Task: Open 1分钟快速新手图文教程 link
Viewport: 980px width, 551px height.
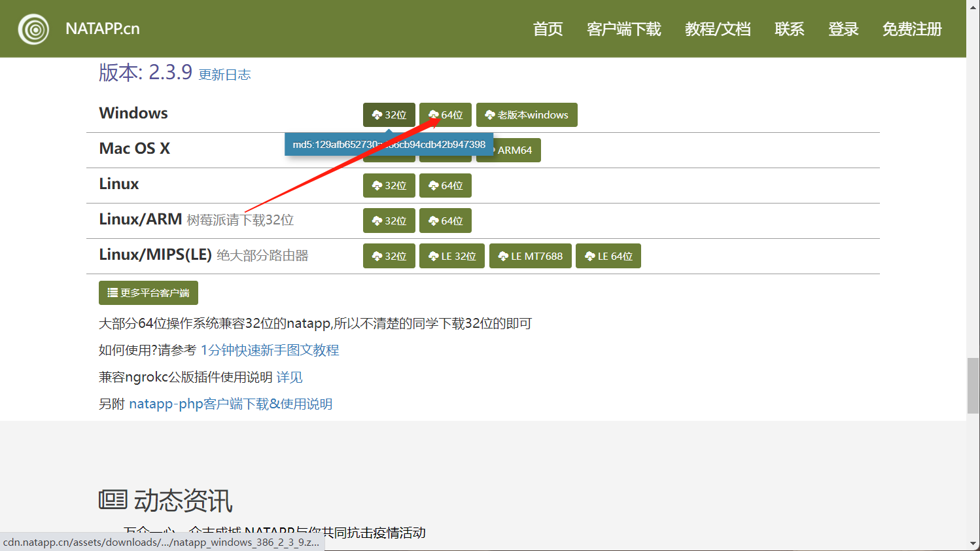Action: pyautogui.click(x=270, y=350)
